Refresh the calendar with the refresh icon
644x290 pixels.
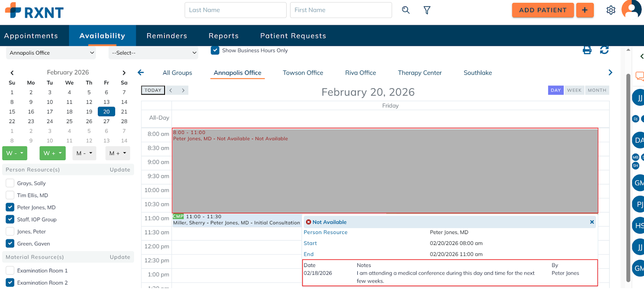(x=604, y=50)
